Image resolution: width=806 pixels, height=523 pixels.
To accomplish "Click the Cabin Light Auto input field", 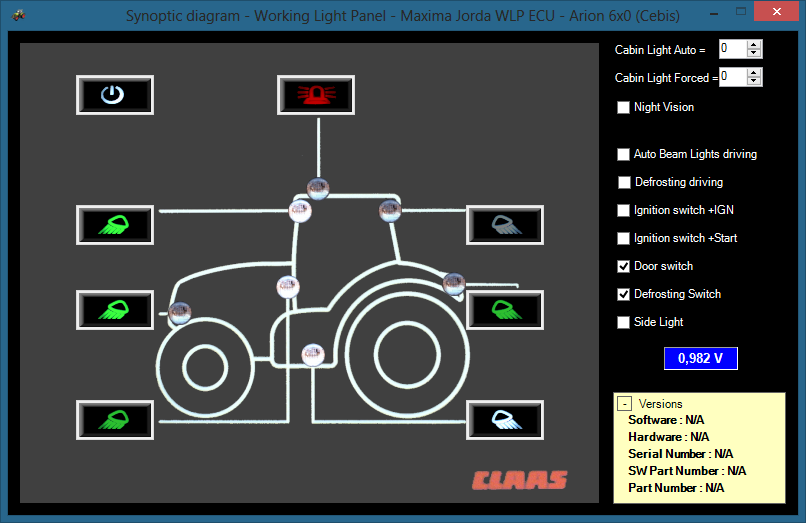I will pos(733,49).
